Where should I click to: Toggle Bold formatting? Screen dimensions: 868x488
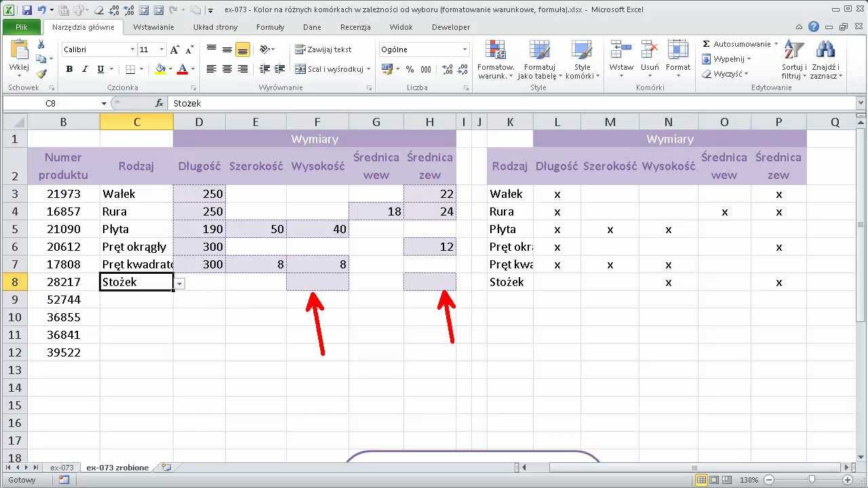pos(69,69)
